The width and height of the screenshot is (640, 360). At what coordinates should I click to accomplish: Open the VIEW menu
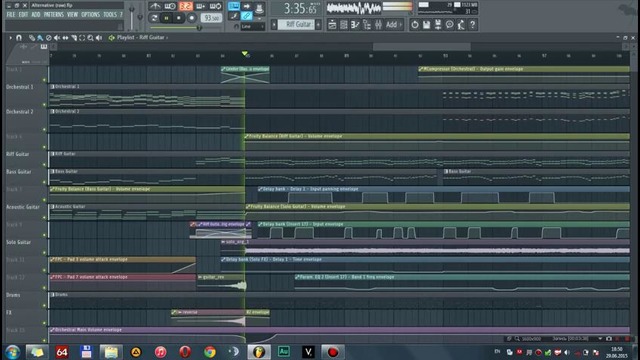coord(72,15)
